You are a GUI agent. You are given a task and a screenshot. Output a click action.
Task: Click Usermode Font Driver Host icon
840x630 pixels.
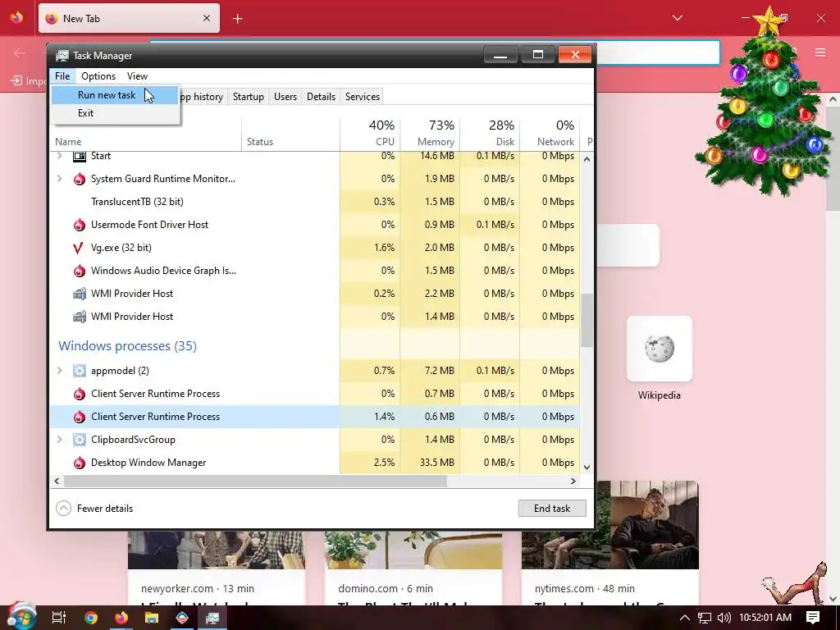point(80,225)
